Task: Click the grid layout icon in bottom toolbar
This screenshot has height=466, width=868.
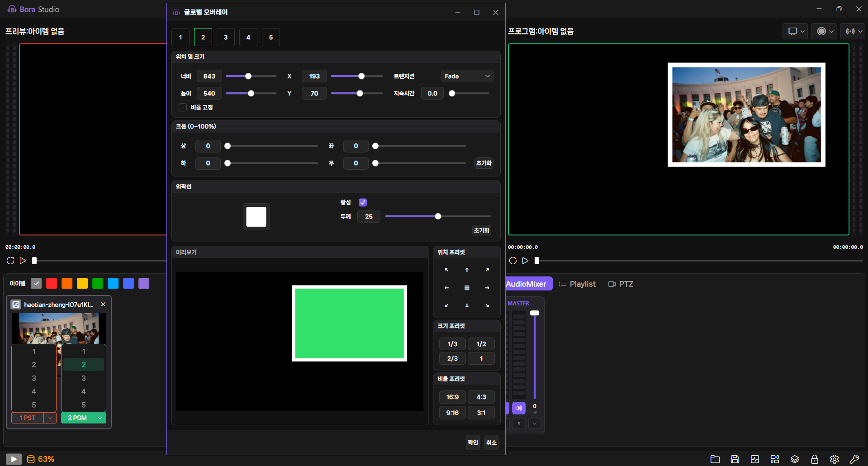Action: pyautogui.click(x=775, y=459)
